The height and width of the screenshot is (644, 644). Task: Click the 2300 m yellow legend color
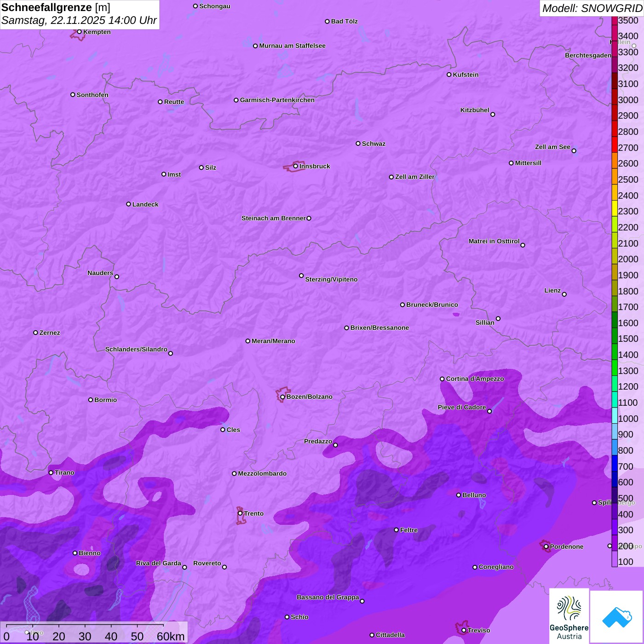tap(615, 208)
